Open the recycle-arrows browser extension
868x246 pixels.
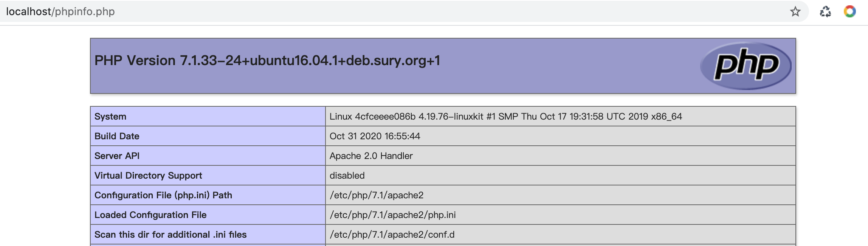(x=825, y=12)
